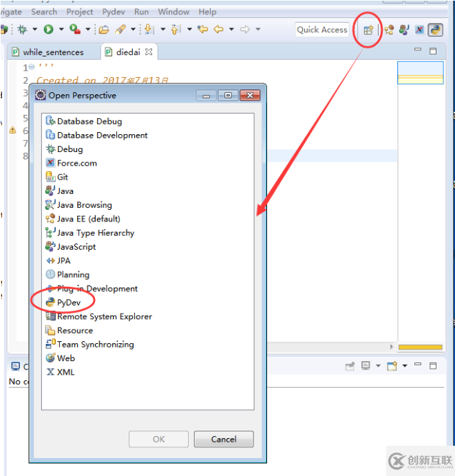
Task: Select the Database Debug perspective
Action: pyautogui.click(x=89, y=121)
